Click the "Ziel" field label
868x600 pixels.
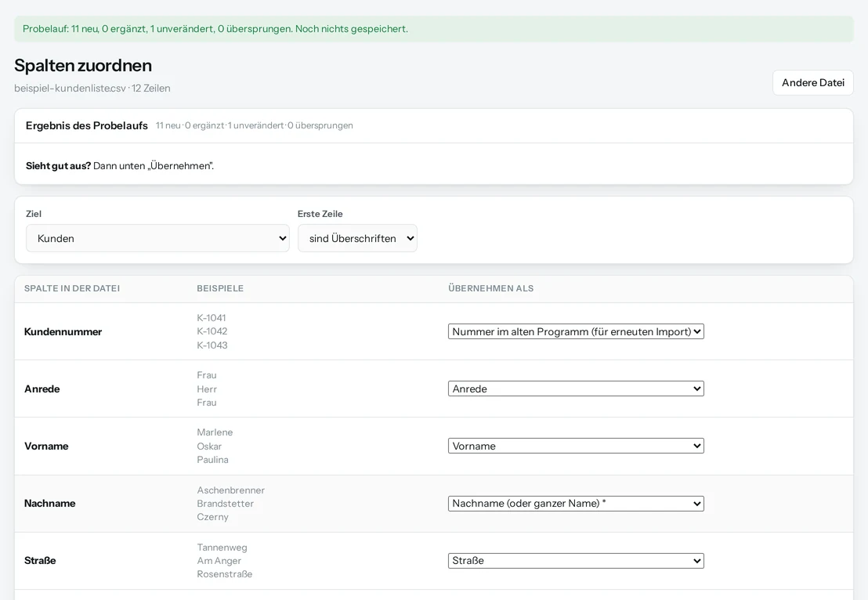[x=34, y=214]
